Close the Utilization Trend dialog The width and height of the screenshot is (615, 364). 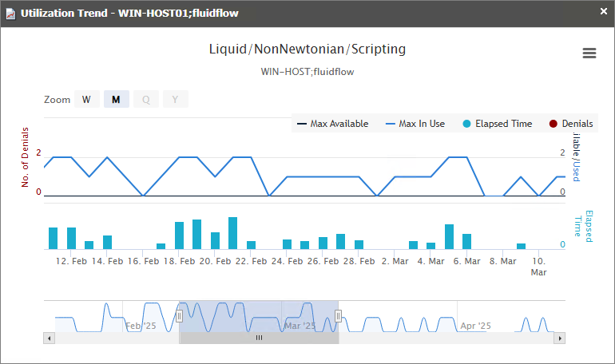[604, 11]
